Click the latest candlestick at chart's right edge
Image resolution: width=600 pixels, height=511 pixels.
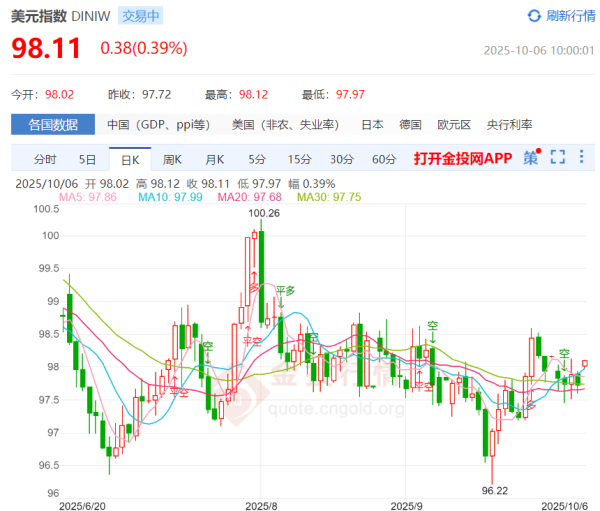pyautogui.click(x=585, y=363)
